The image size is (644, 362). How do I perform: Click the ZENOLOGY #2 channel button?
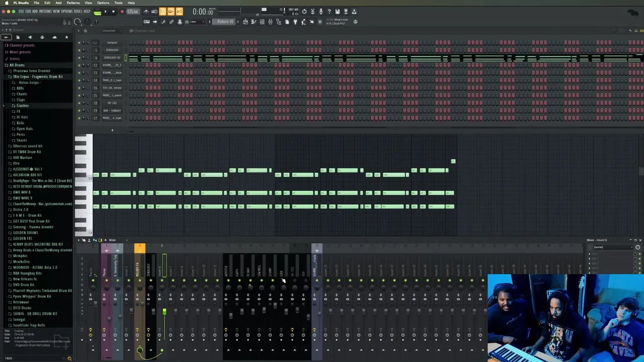pyautogui.click(x=112, y=58)
